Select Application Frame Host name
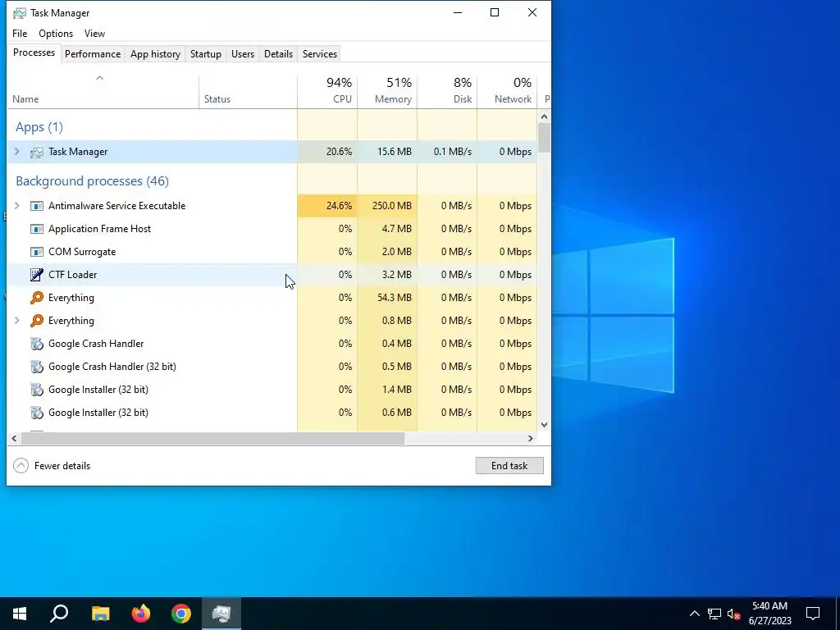Viewport: 840px width, 630px height. click(99, 229)
